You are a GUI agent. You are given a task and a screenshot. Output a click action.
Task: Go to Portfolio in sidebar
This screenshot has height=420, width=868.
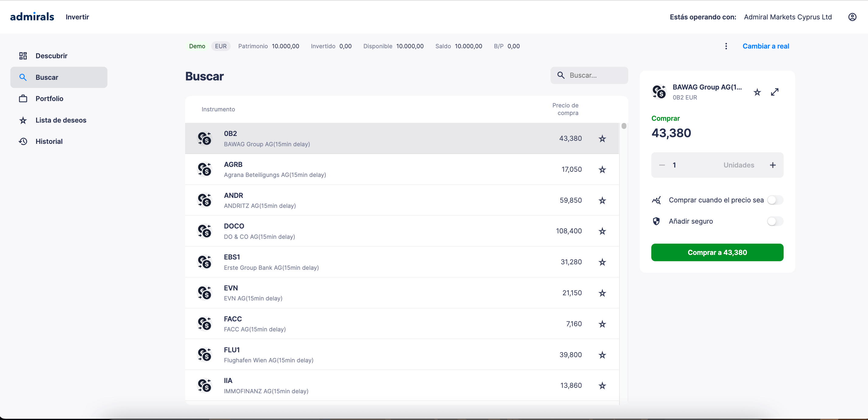(59, 99)
